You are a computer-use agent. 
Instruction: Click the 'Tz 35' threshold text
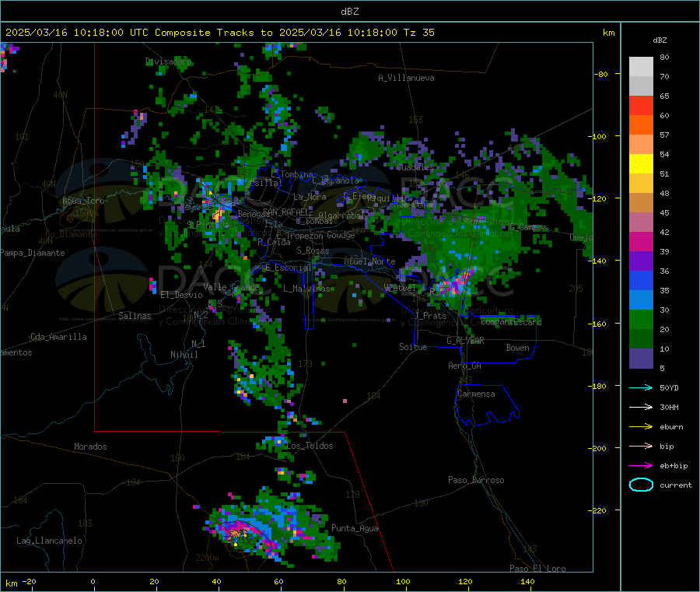(418, 33)
